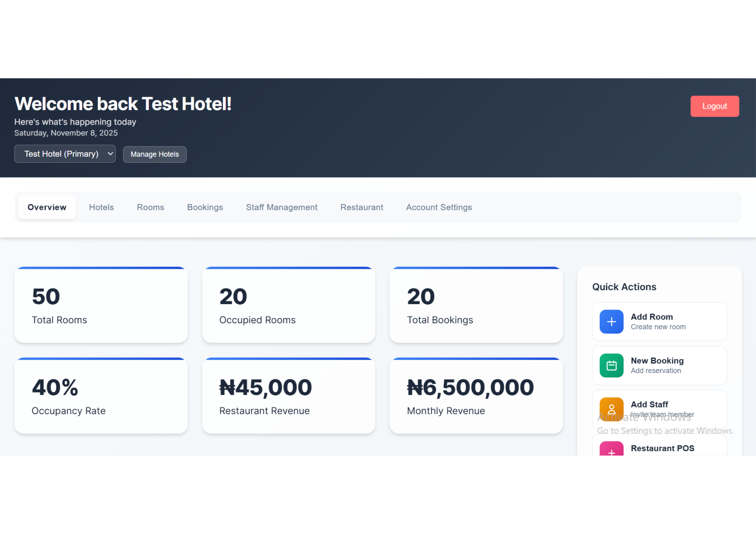Screen dimensions: 756x534
Task: Click the New Booking calendar icon
Action: tap(611, 365)
